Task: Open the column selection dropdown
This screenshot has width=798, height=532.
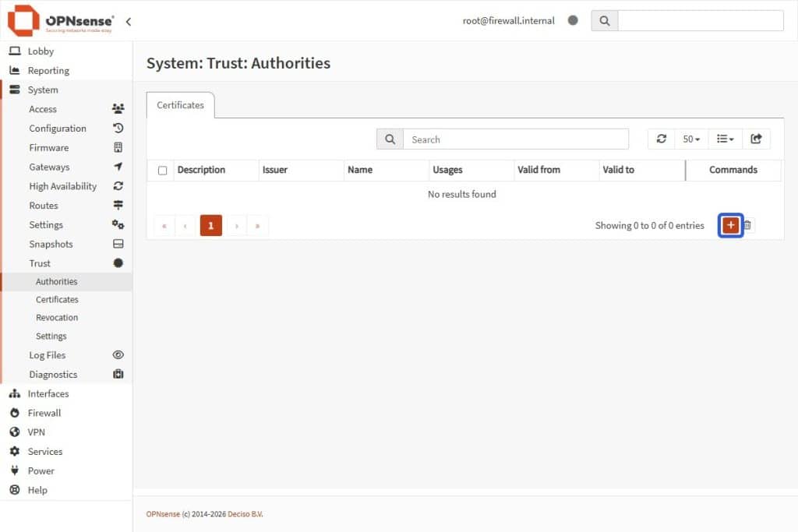Action: coord(725,138)
